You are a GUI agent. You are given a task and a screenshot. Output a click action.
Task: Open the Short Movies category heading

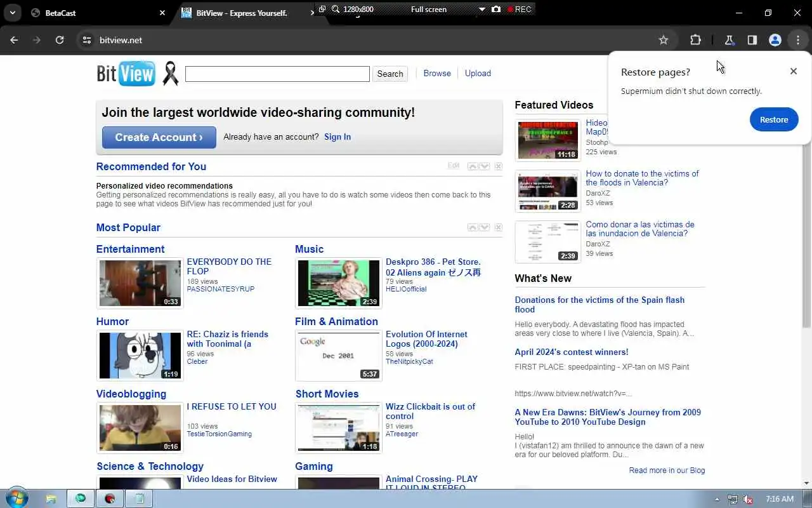(327, 394)
